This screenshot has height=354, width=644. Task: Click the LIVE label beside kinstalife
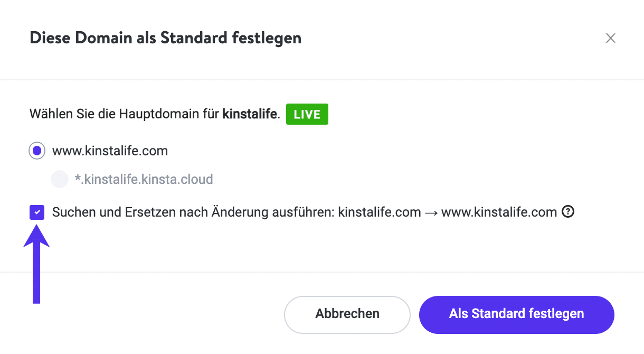pyautogui.click(x=307, y=114)
